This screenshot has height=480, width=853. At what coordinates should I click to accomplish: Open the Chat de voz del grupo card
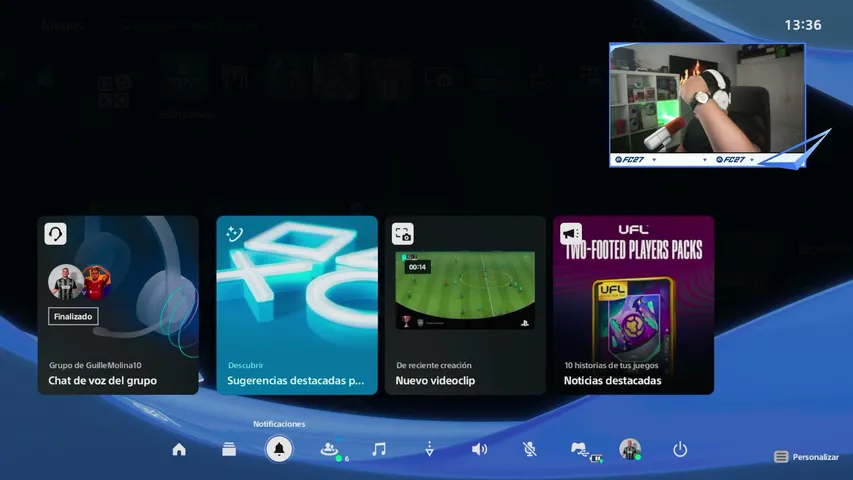coord(118,305)
